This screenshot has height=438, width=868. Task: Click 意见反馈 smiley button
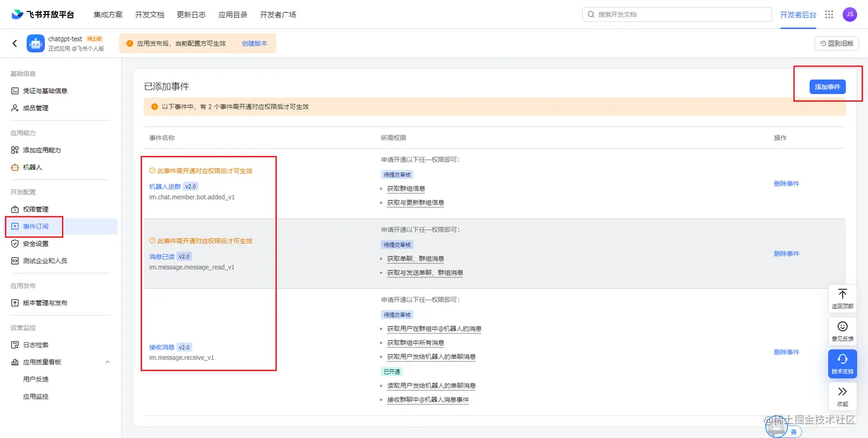click(842, 331)
